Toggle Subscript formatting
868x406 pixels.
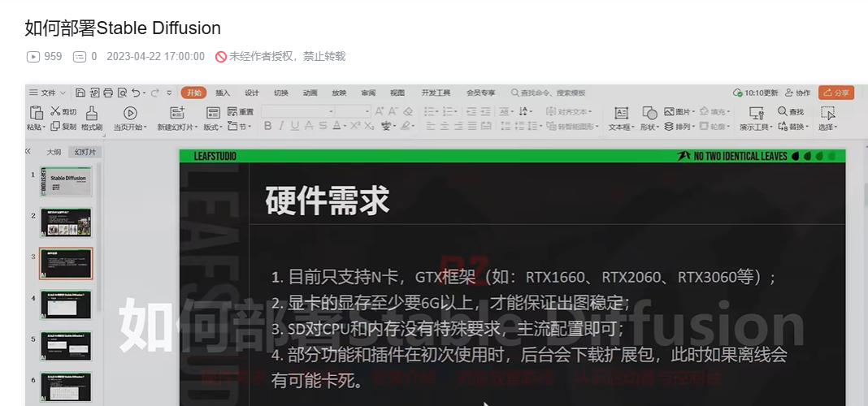tap(369, 126)
